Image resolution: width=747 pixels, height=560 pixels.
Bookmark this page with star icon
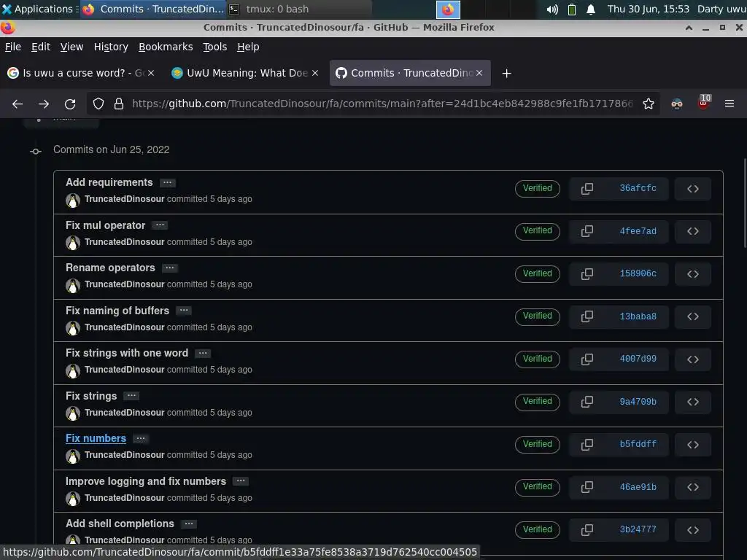tap(649, 104)
